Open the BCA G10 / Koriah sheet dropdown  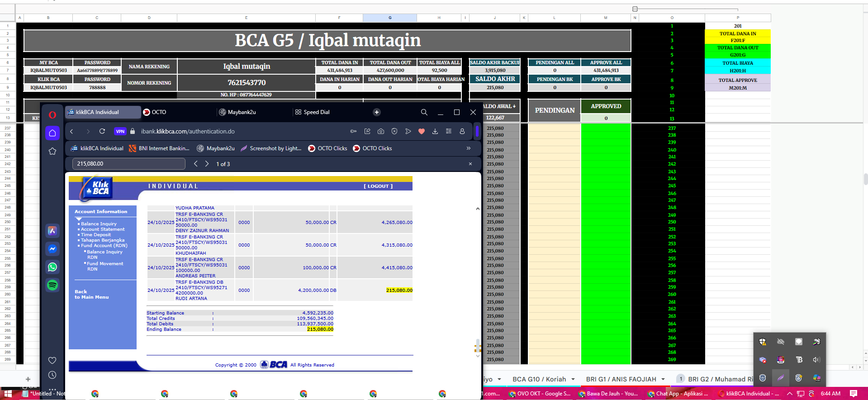(x=573, y=379)
